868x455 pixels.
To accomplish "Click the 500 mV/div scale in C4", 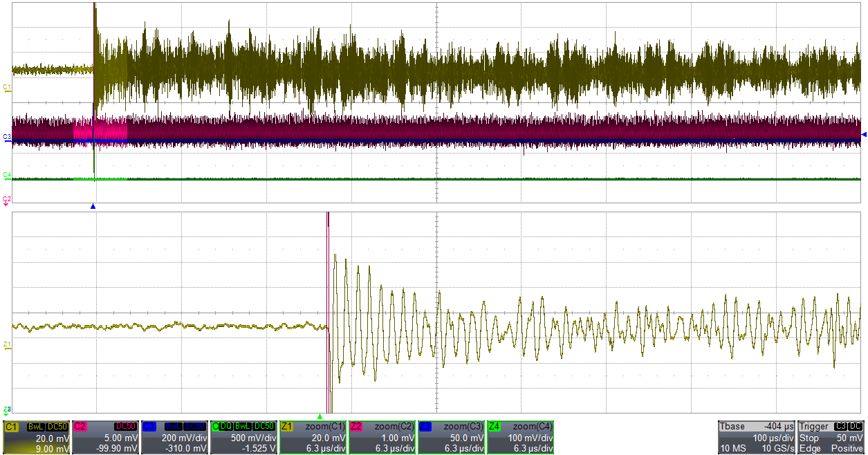I will tap(254, 438).
